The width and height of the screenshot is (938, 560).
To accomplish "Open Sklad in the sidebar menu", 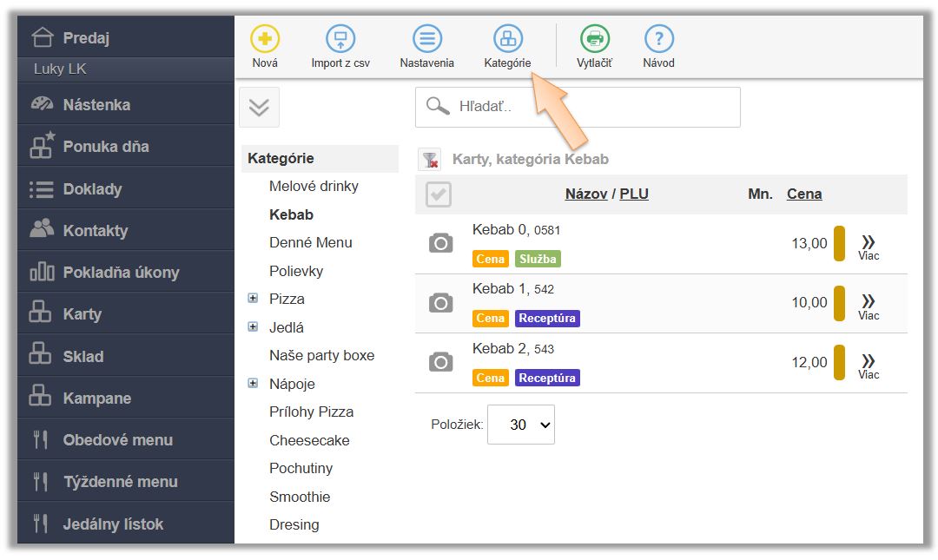I will [83, 357].
